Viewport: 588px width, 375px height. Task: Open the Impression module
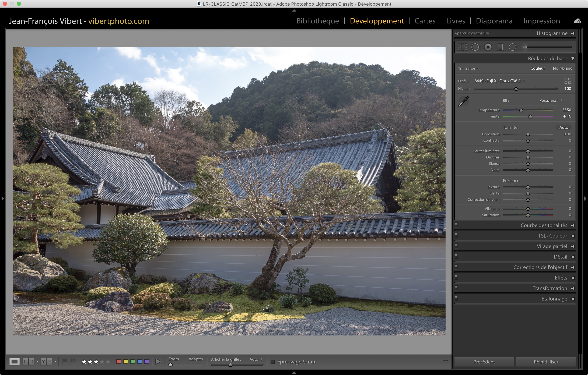(x=541, y=21)
